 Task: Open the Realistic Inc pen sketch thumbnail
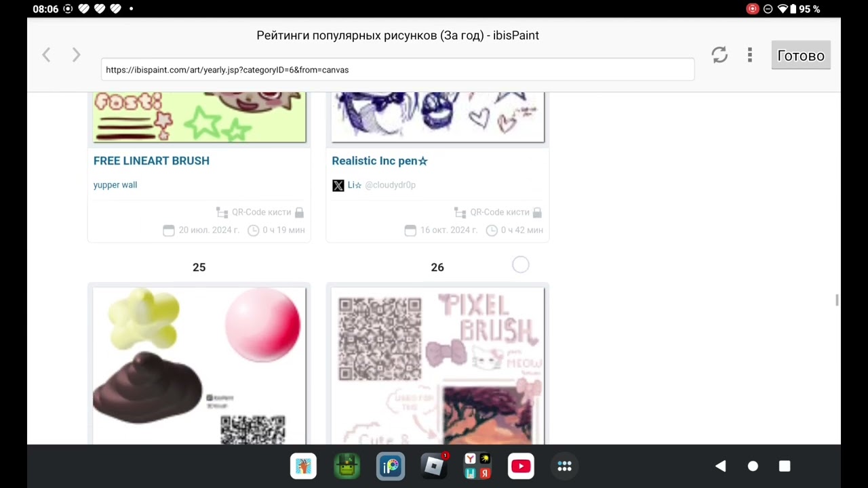(x=437, y=117)
